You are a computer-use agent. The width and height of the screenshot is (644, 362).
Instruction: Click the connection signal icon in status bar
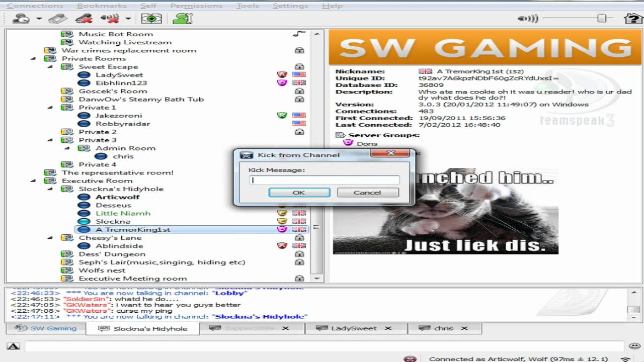click(x=626, y=359)
